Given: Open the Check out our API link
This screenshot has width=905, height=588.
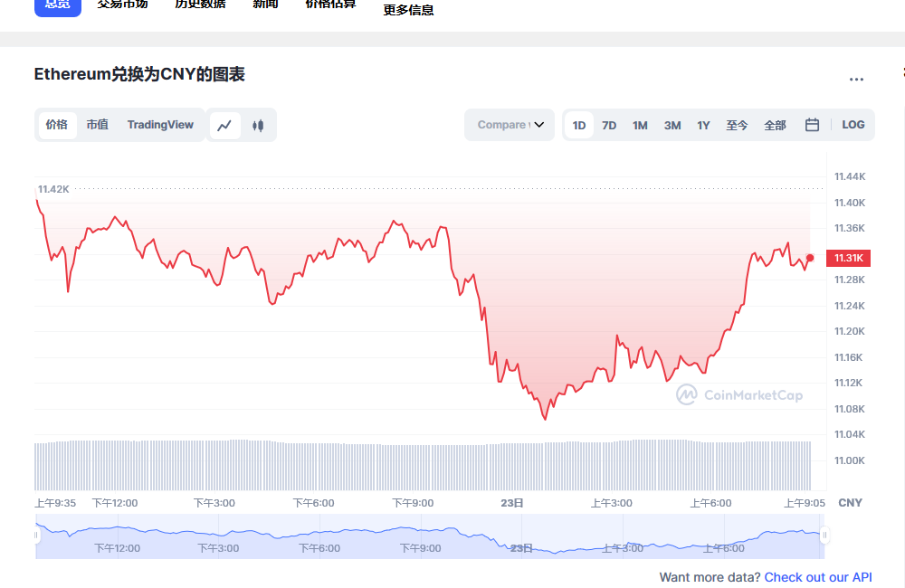Looking at the screenshot, I should (x=818, y=577).
